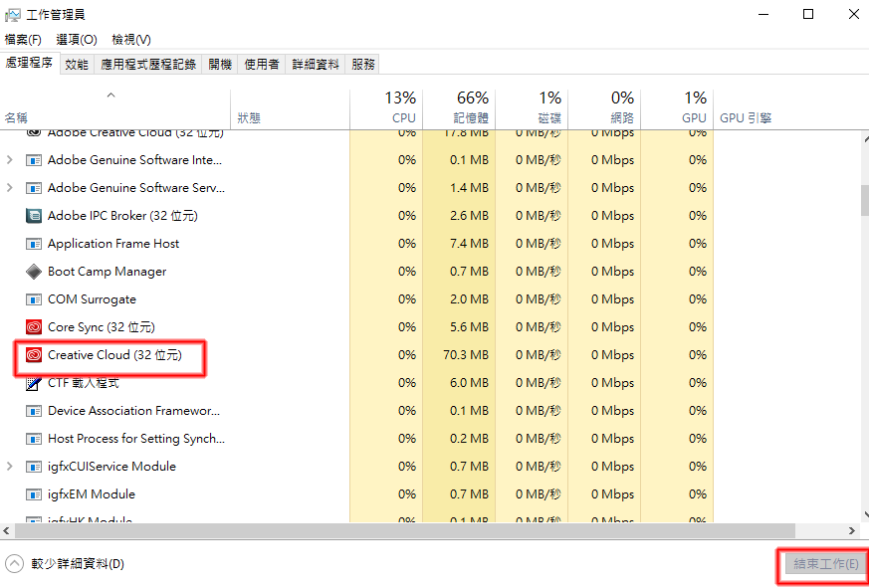The width and height of the screenshot is (869, 588).
Task: Select the igfxCUIService Module icon
Action: 35,467
